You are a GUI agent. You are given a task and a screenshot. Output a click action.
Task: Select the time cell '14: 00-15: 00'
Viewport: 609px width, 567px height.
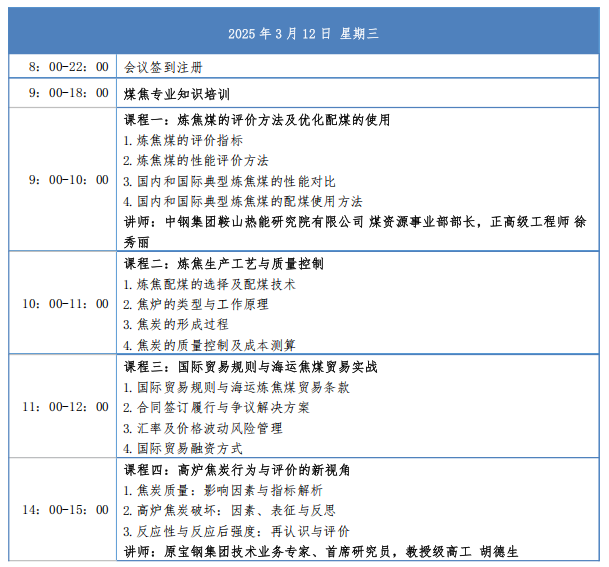pos(63,509)
